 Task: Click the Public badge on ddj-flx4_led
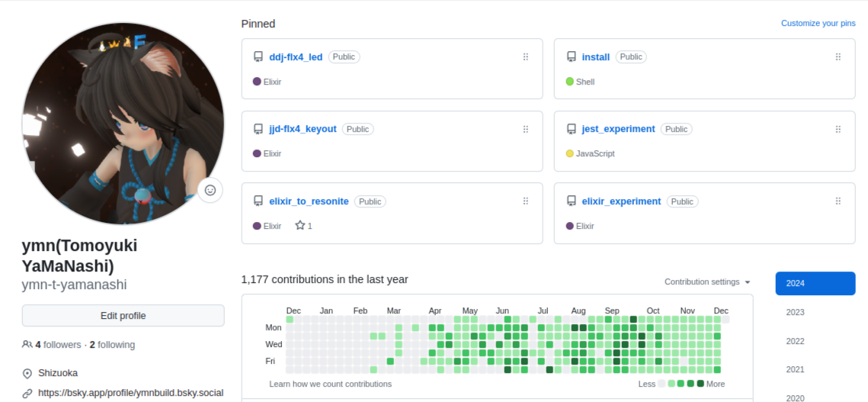tap(344, 56)
